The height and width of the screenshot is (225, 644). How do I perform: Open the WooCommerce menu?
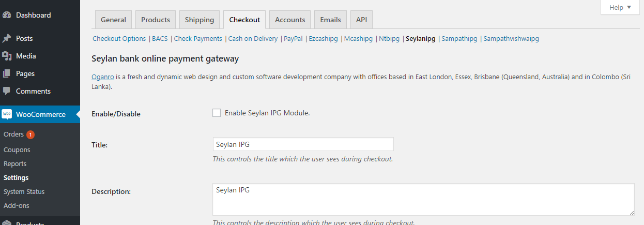tap(40, 114)
